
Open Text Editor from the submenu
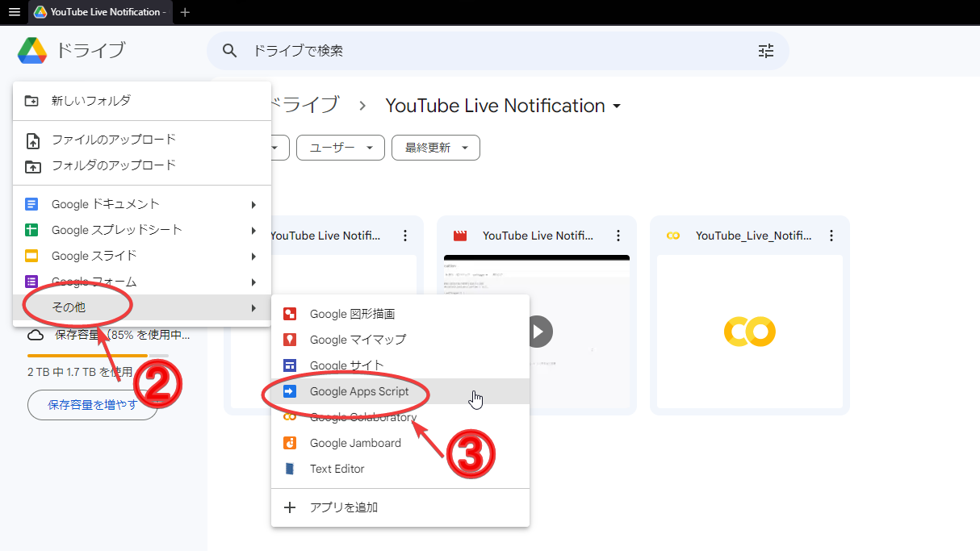tap(337, 469)
